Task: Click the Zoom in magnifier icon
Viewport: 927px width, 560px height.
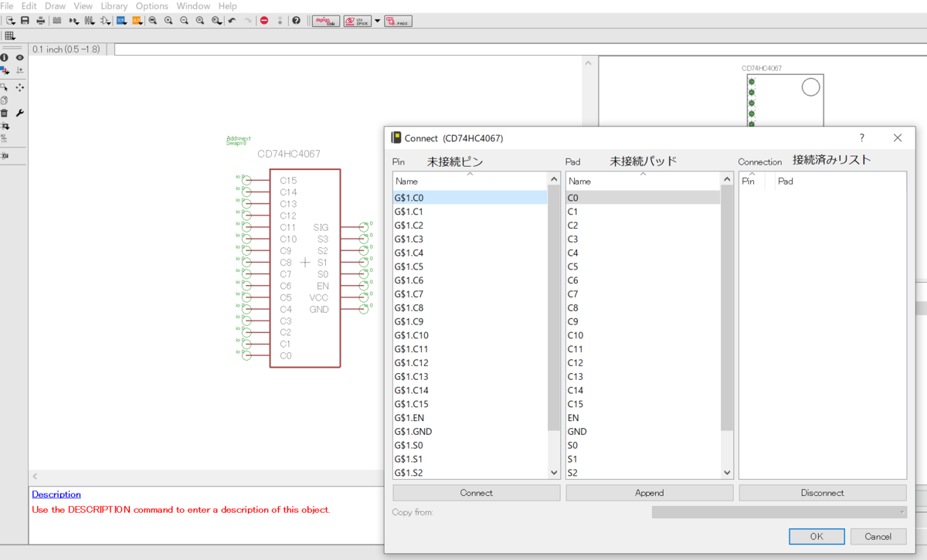Action: [168, 21]
